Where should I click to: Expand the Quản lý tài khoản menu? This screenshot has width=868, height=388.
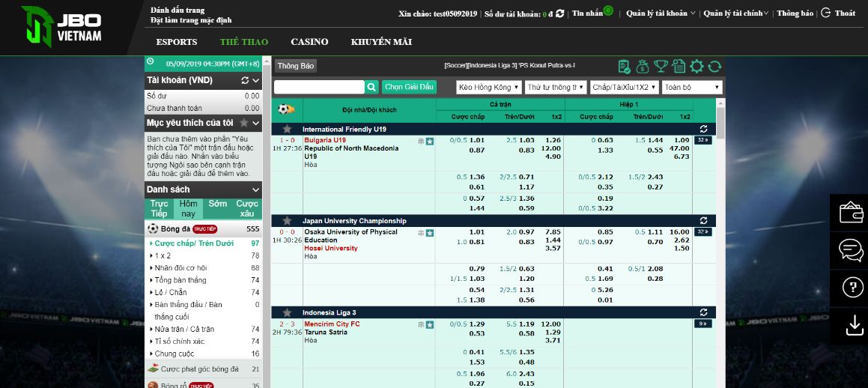coord(661,13)
